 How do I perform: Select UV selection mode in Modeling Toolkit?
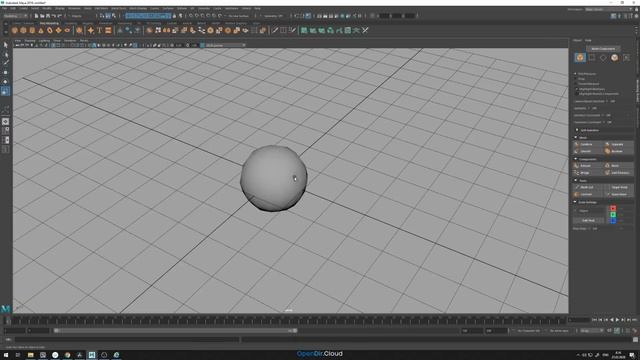(626, 58)
